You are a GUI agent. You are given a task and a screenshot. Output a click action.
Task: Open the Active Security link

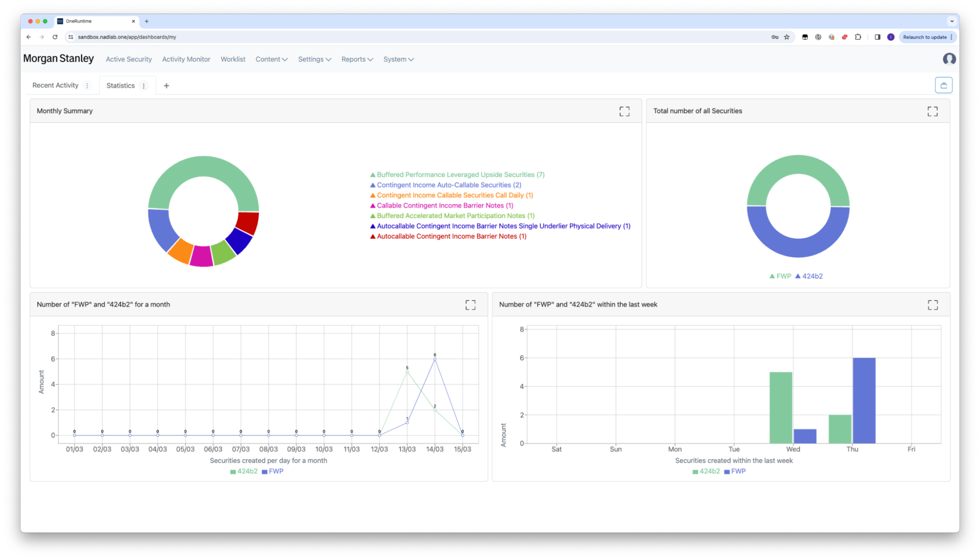tap(128, 59)
